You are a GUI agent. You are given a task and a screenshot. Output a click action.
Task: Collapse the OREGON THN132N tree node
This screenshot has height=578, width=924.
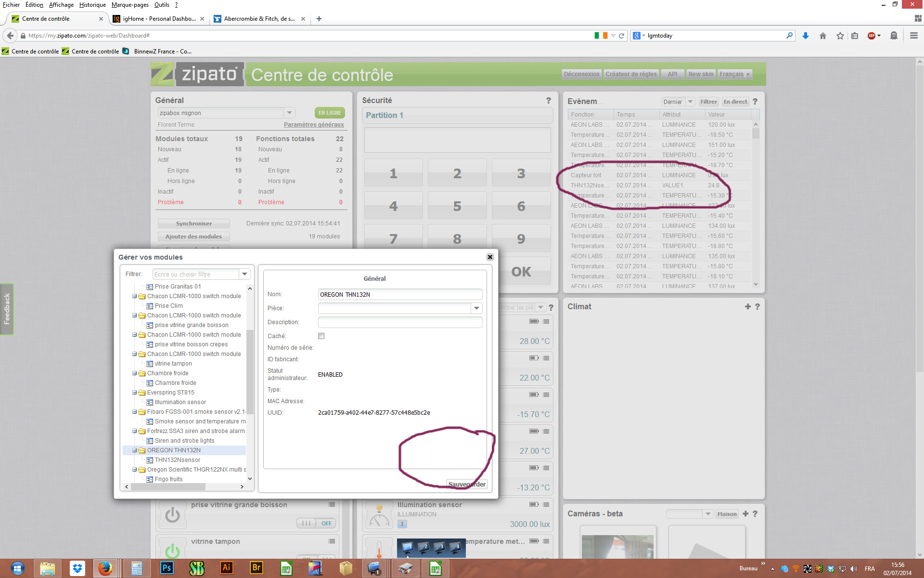[x=135, y=450]
